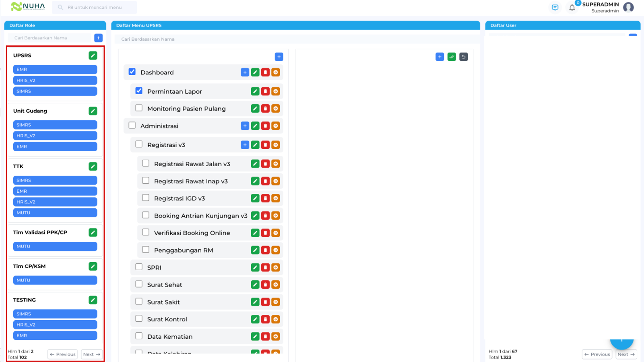Delete the Surat Sehat menu
Image resolution: width=644 pixels, height=362 pixels.
265,285
